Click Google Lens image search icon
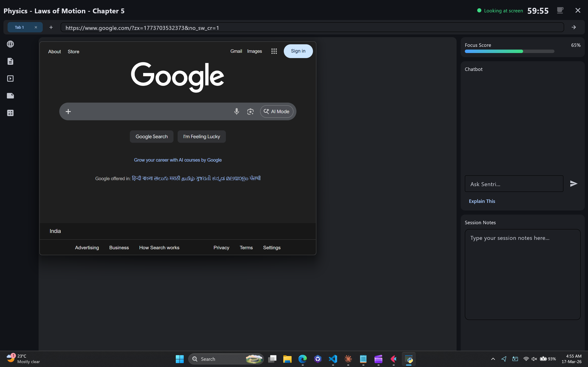The image size is (588, 367). click(250, 111)
